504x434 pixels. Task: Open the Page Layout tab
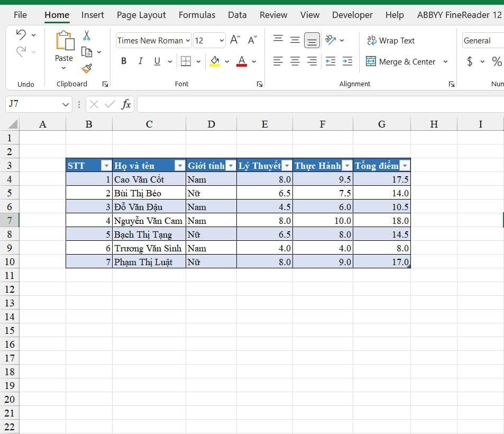pos(141,15)
